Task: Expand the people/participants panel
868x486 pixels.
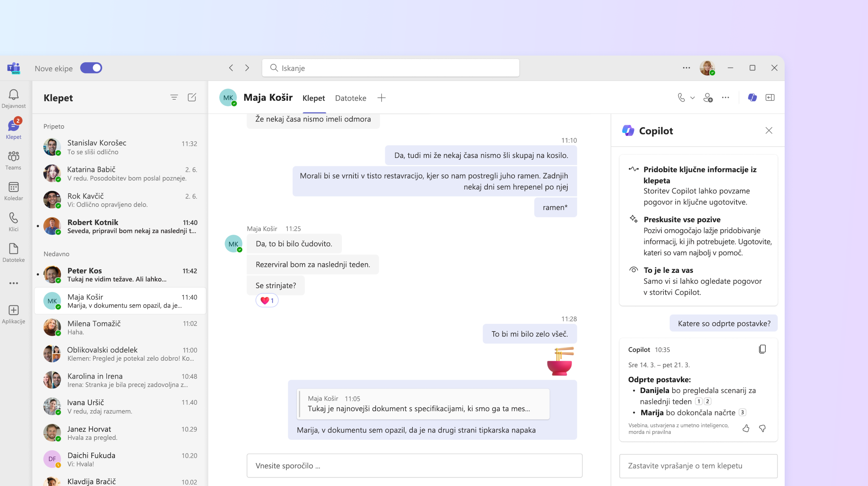Action: (x=708, y=97)
